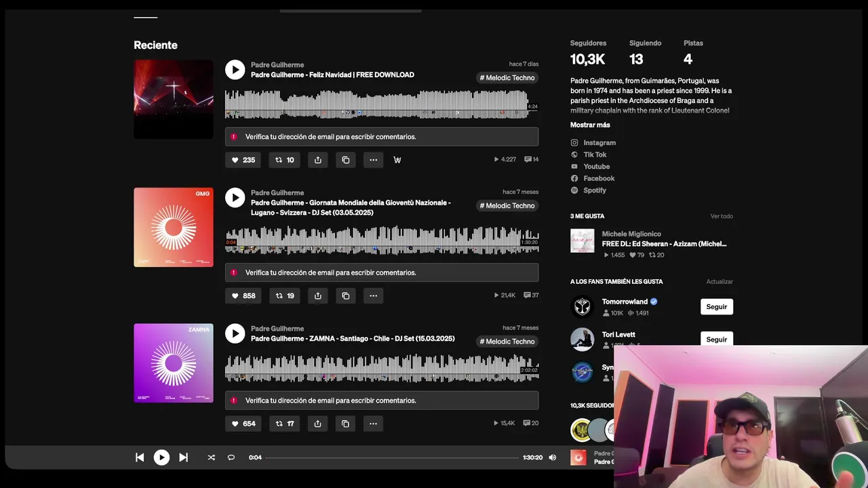Open comments count 14 on Feliz Navidad
Viewport: 868px width, 488px height.
[532, 160]
